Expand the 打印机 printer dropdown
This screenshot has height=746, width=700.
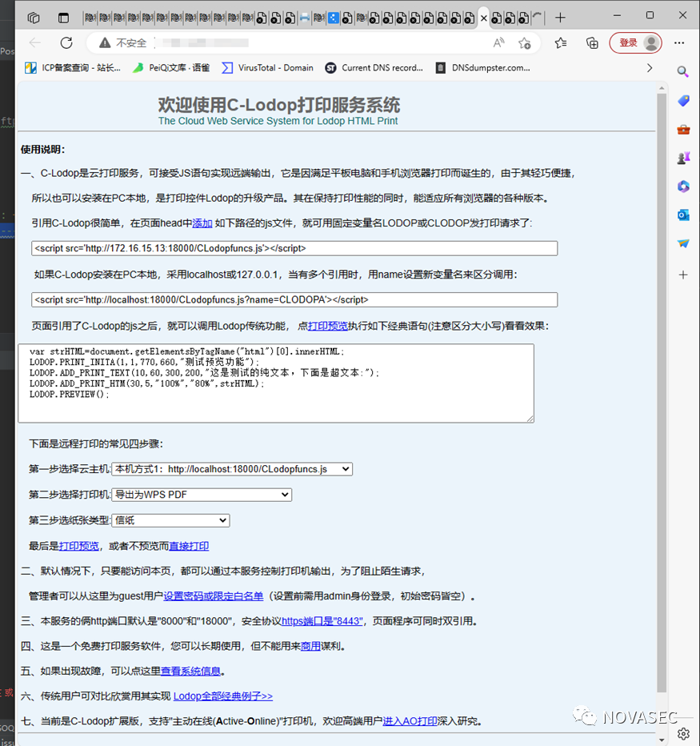point(202,495)
